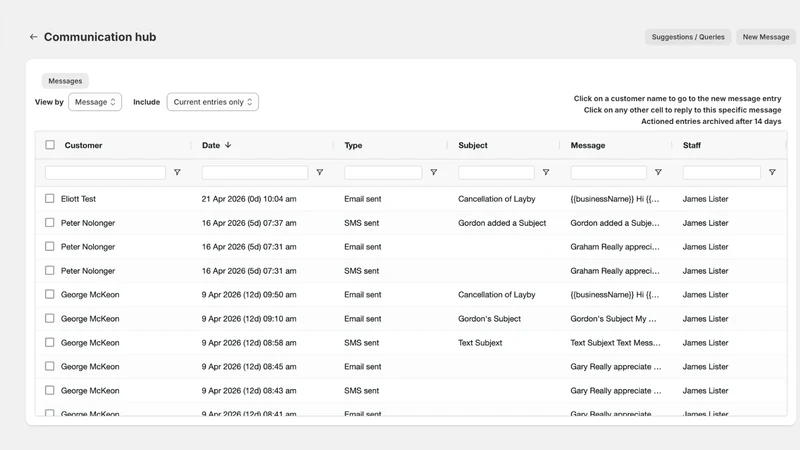Click date 21 Apr 2026 (0d) 10:04 am
The image size is (800, 450).
248,199
